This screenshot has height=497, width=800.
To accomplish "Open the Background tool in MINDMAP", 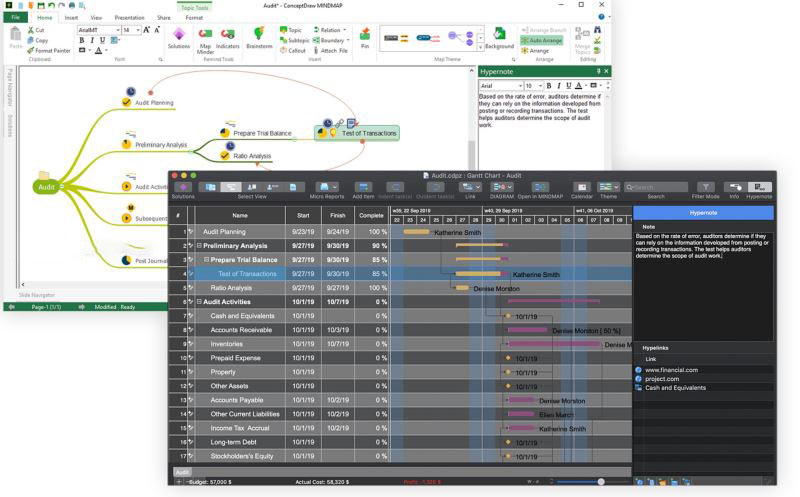I will click(x=499, y=39).
